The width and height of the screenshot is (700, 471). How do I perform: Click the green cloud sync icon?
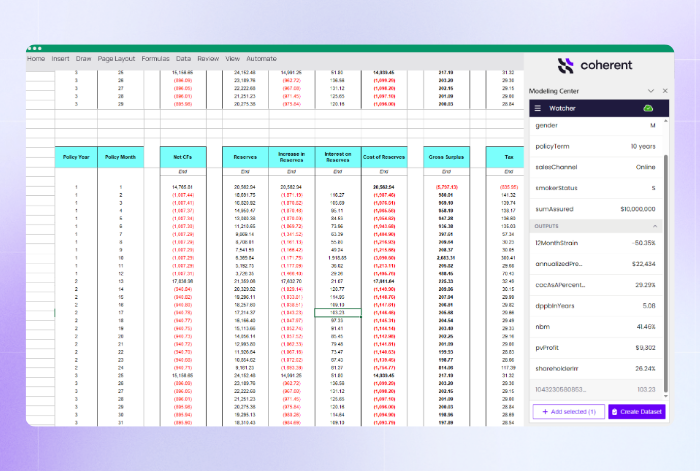click(647, 108)
